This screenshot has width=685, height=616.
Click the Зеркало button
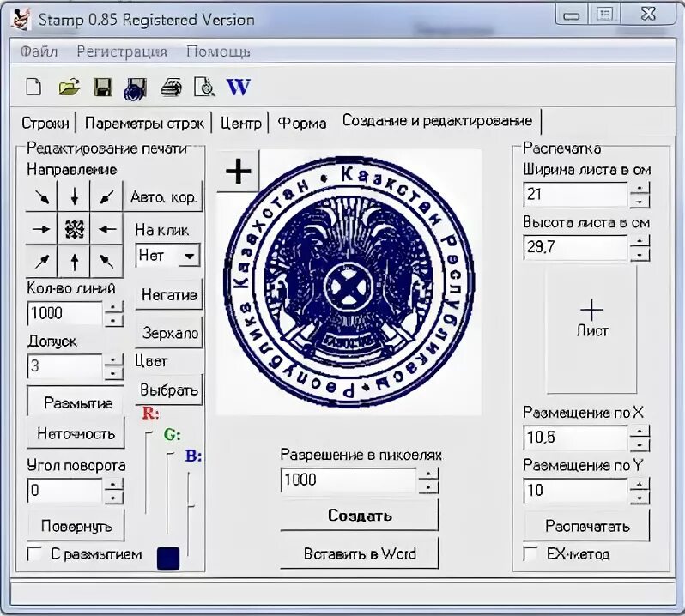coord(170,333)
